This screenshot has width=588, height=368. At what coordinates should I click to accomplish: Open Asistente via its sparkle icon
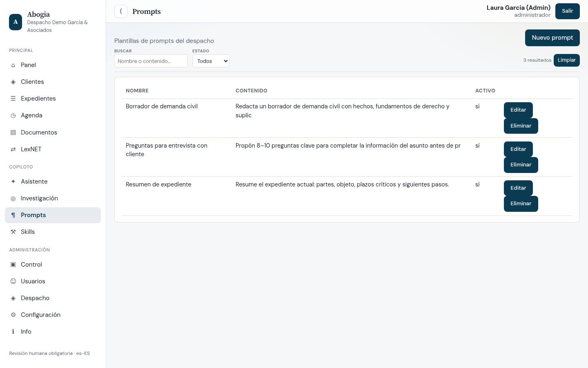pyautogui.click(x=13, y=182)
